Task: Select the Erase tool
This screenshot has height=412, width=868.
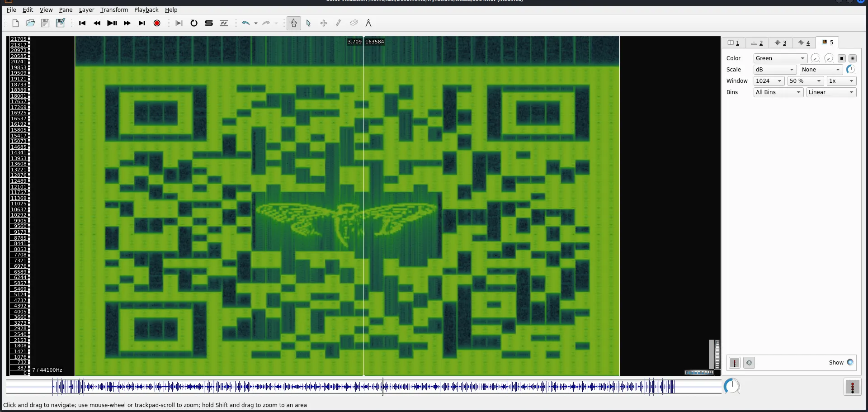Action: coord(354,23)
